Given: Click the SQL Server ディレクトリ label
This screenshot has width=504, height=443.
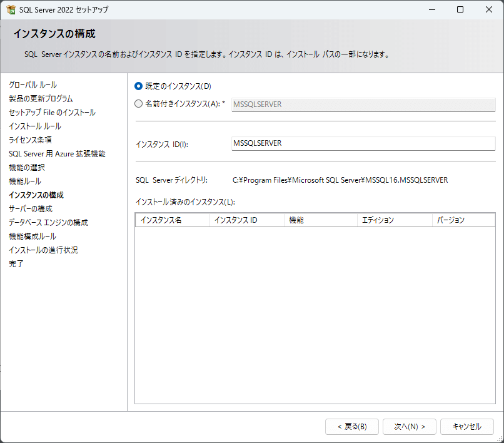Looking at the screenshot, I should 171,180.
